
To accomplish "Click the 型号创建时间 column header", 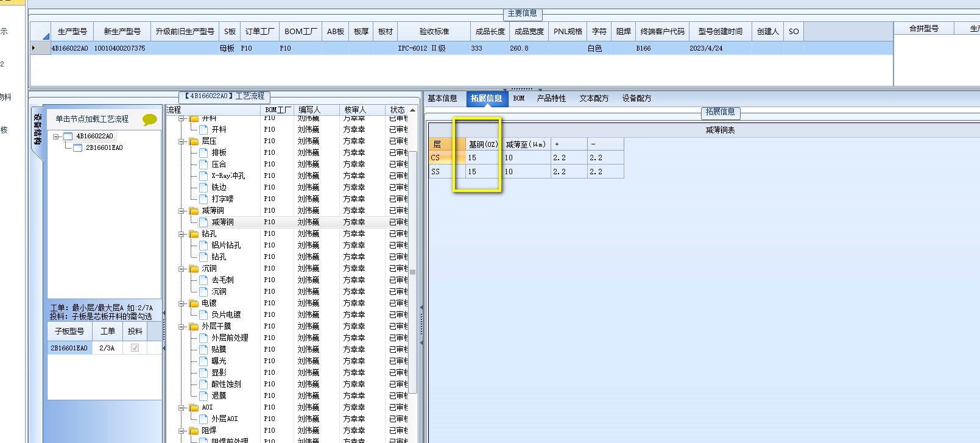I will [x=721, y=32].
